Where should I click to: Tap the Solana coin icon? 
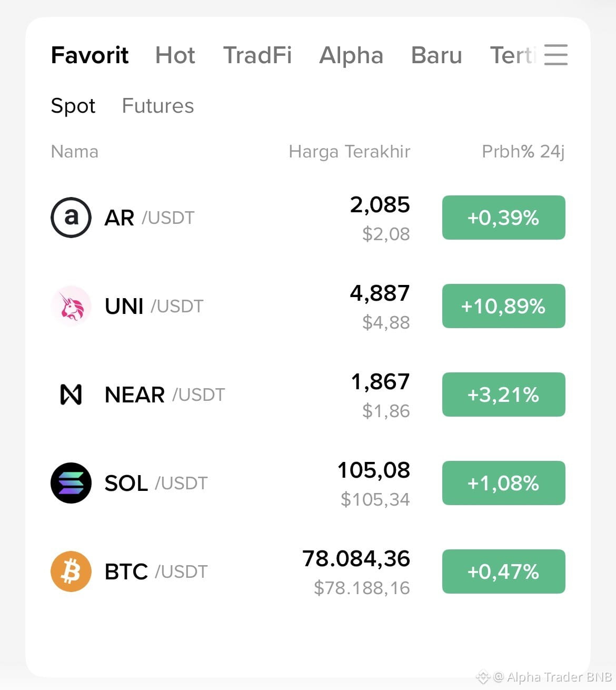click(x=71, y=483)
